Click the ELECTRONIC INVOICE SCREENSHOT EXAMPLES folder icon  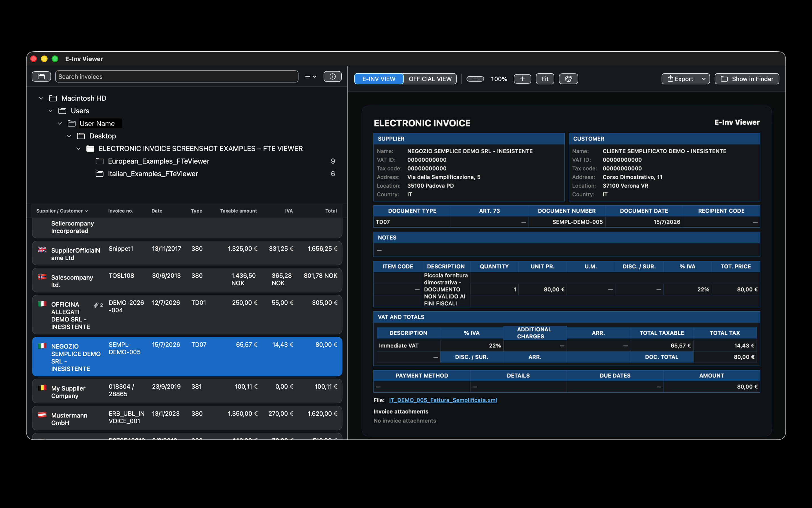click(x=90, y=148)
